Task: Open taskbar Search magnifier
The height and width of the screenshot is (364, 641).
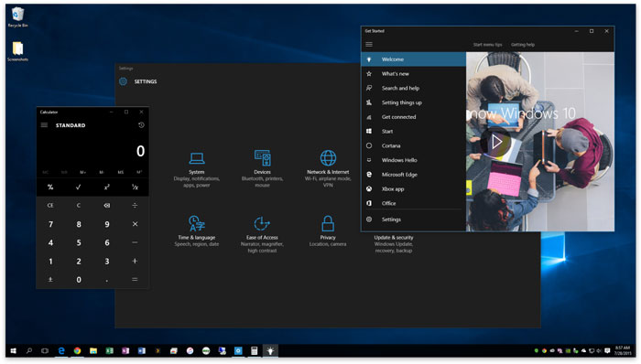Action: click(29, 350)
